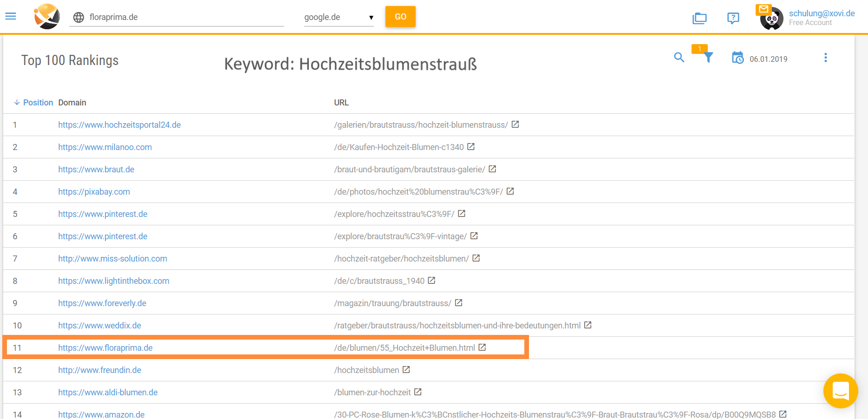Screen dimensions: 868x419
Task: Click the panda user avatar
Action: pos(772,19)
